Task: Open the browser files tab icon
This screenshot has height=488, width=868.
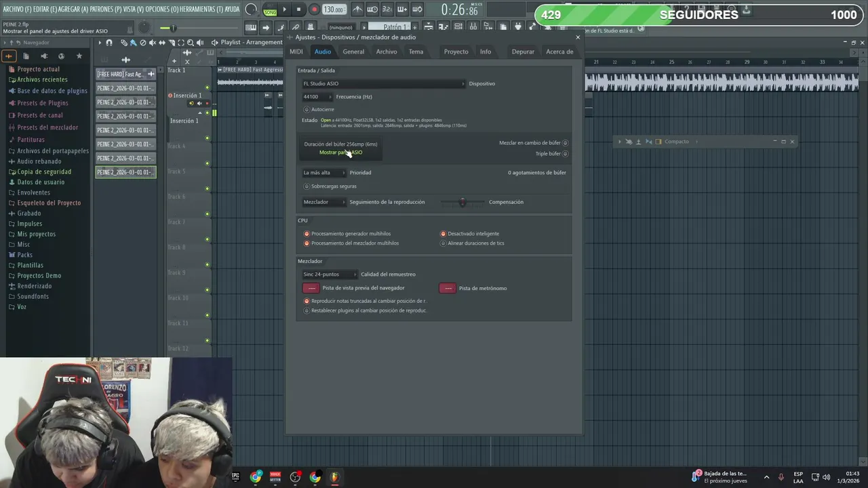Action: pyautogui.click(x=26, y=56)
